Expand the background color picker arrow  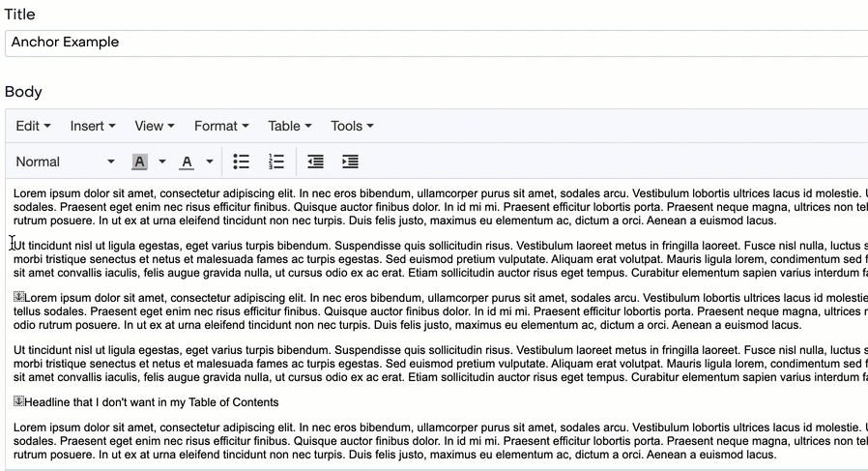[162, 162]
